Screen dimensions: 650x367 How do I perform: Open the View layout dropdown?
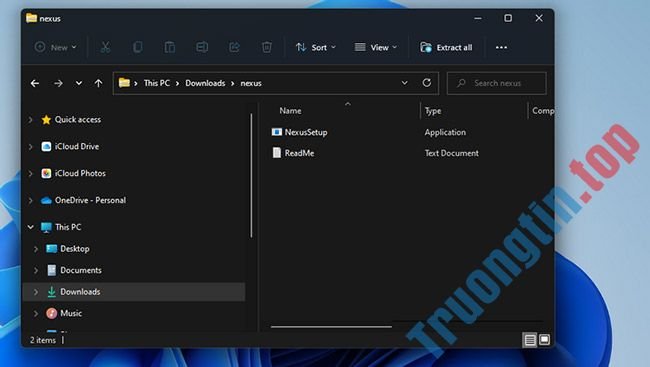(x=376, y=47)
